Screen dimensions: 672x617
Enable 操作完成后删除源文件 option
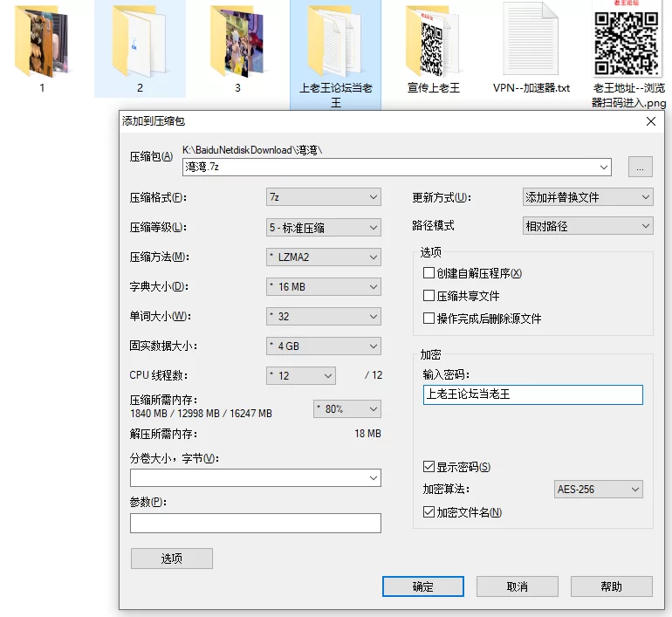point(429,319)
